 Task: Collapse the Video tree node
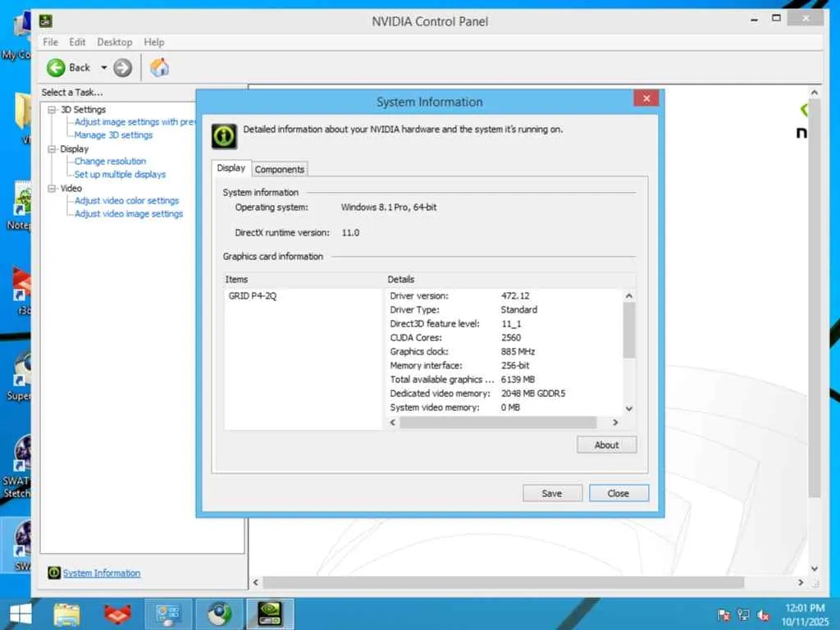pyautogui.click(x=52, y=189)
